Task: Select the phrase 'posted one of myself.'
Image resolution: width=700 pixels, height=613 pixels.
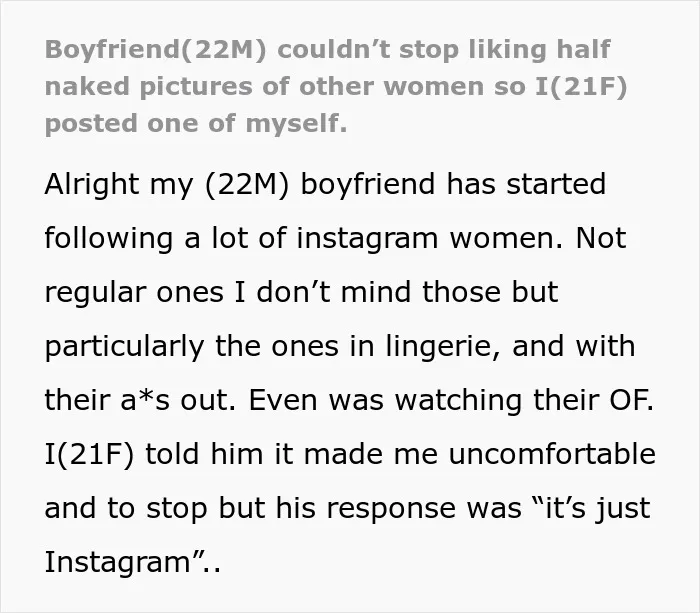Action: pos(196,124)
